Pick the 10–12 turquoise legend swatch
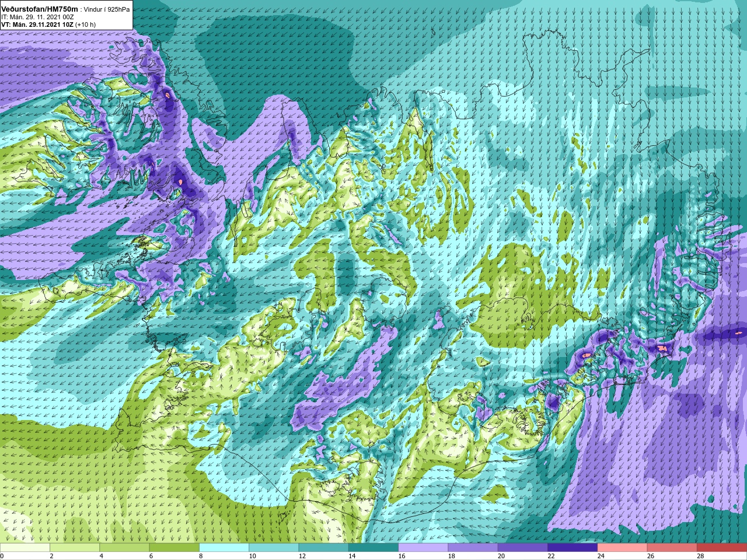 274,548
